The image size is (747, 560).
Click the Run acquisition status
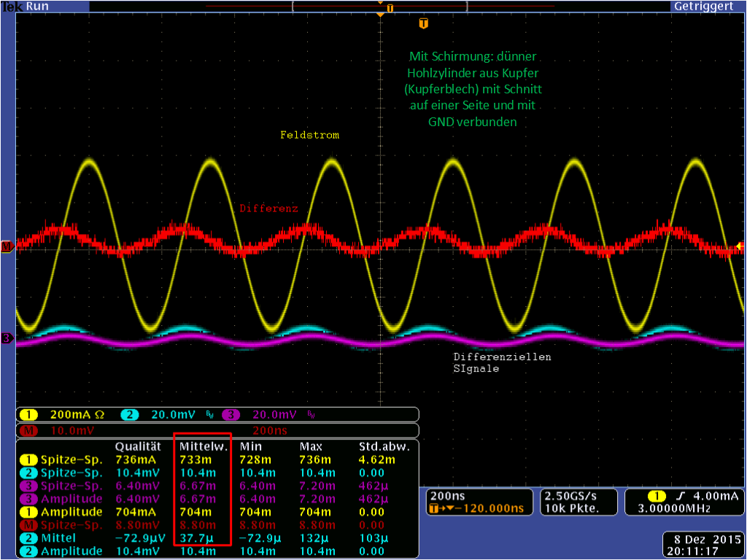pos(37,7)
